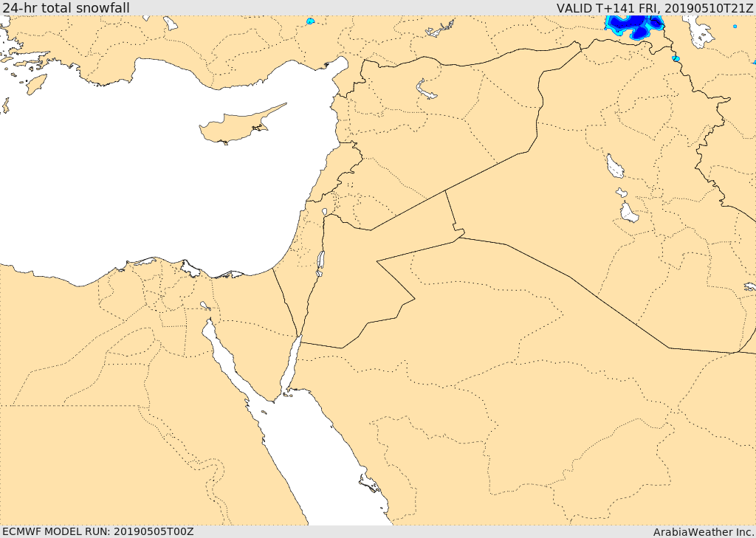Click Lake Assad in northern Syria
Image resolution: width=756 pixels, height=538 pixels.
coord(425,90)
